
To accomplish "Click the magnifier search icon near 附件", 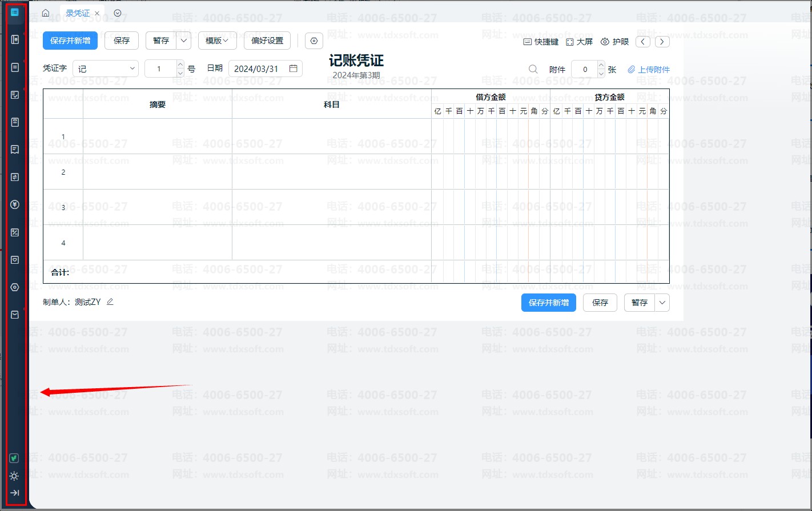I will [x=533, y=69].
